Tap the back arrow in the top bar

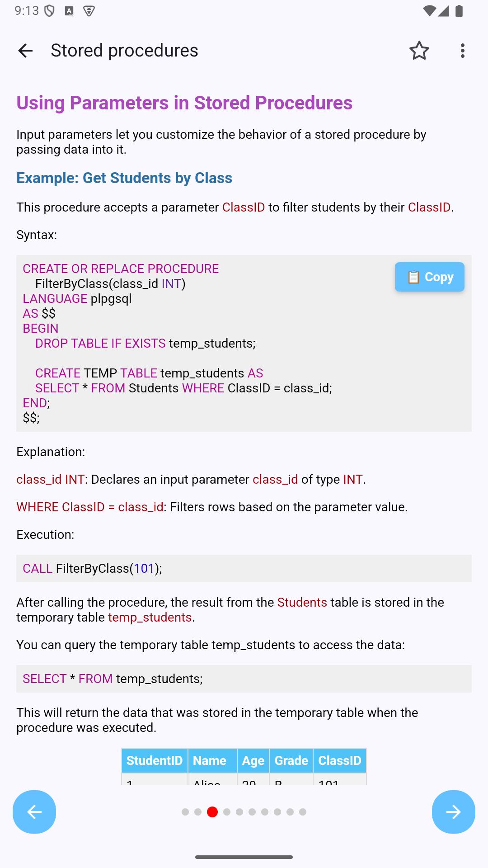pos(25,51)
